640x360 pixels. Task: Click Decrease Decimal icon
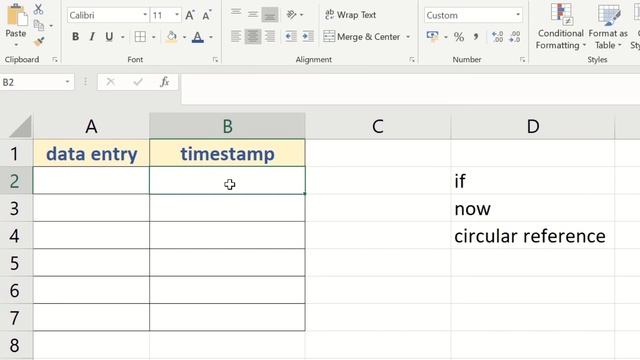[515, 37]
